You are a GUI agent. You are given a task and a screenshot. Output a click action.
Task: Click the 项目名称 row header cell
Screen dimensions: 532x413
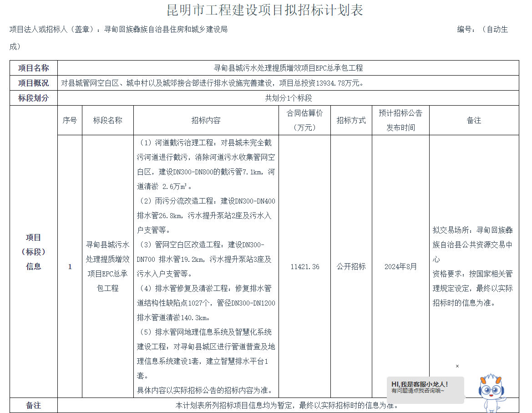click(34, 68)
